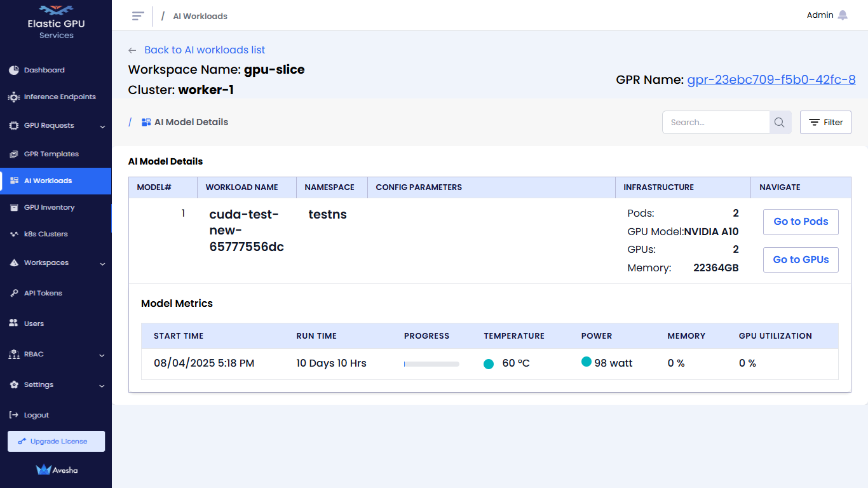Expand the GPU Requests submenu
The image size is (868, 488).
coord(102,126)
